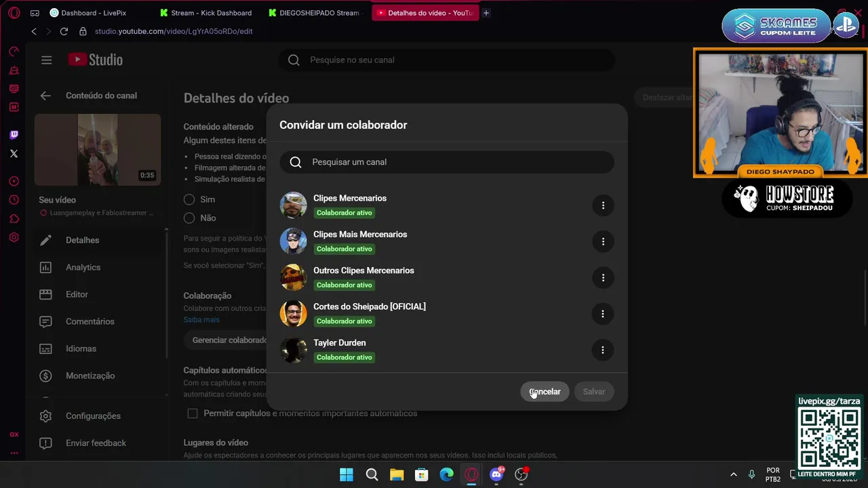This screenshot has height=488, width=868.
Task: Open options for Outros Clipes Mercenarios
Action: click(x=603, y=277)
